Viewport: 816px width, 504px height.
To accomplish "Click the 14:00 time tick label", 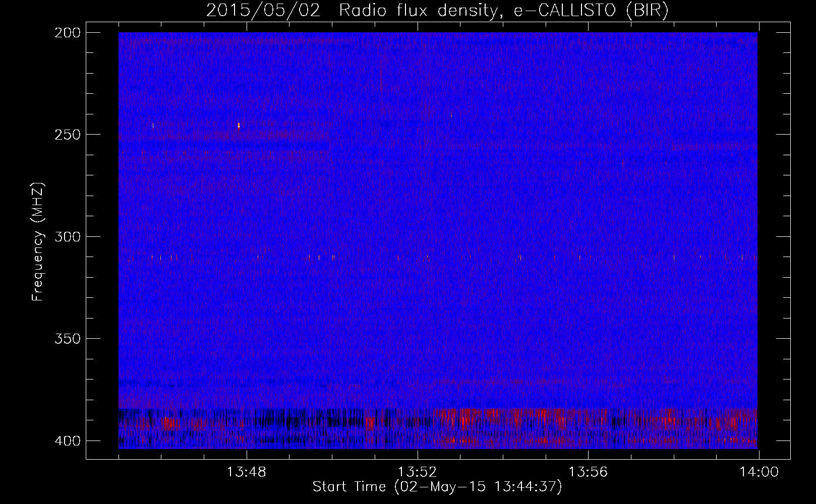I will [759, 472].
